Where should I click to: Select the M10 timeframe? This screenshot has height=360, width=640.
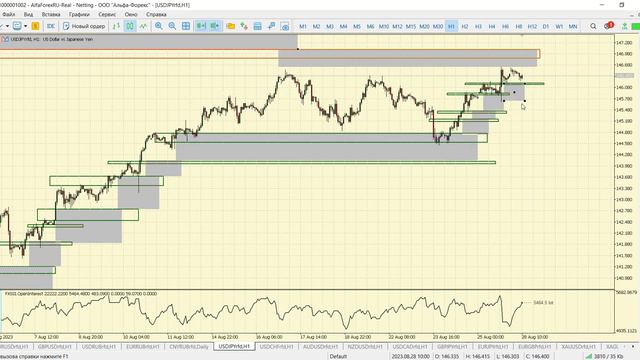pyautogui.click(x=384, y=26)
